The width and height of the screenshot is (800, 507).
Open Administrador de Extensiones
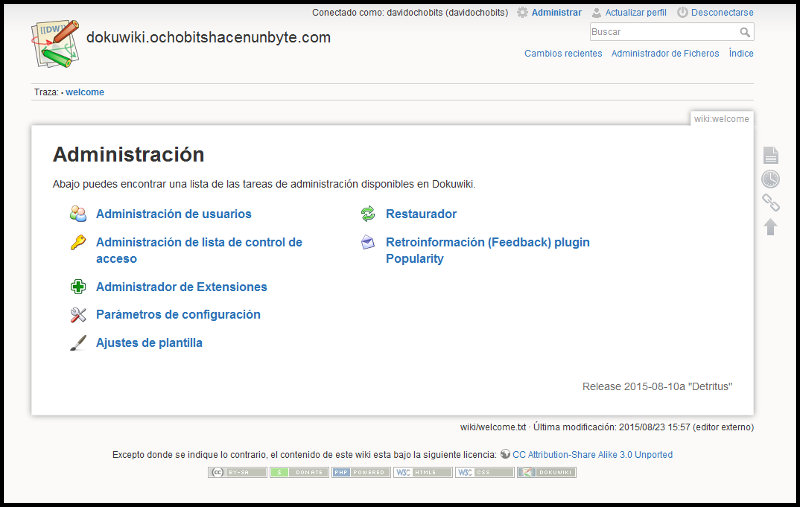[x=181, y=287]
